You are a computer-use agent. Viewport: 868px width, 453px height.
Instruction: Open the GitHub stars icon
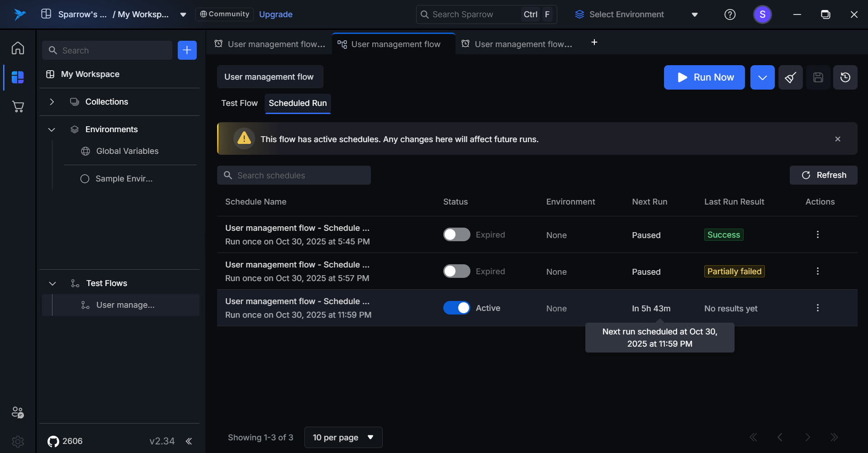tap(53, 441)
